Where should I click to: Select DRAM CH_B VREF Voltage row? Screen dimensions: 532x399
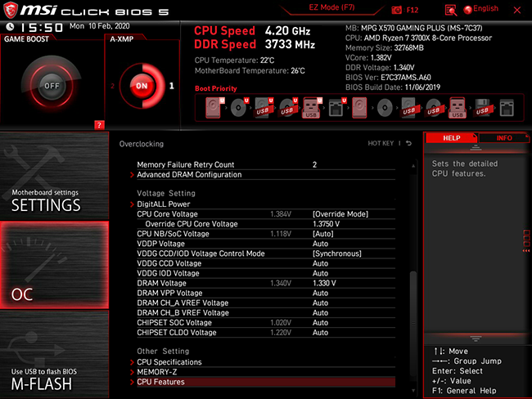tap(266, 312)
